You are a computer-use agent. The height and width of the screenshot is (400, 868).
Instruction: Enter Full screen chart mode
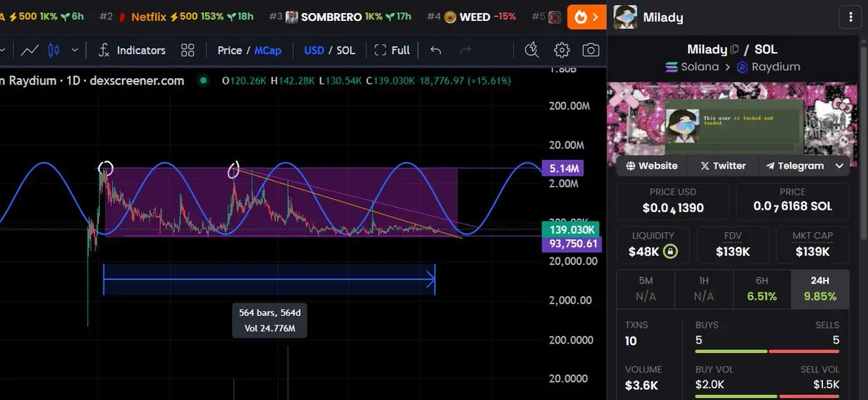[x=393, y=50]
